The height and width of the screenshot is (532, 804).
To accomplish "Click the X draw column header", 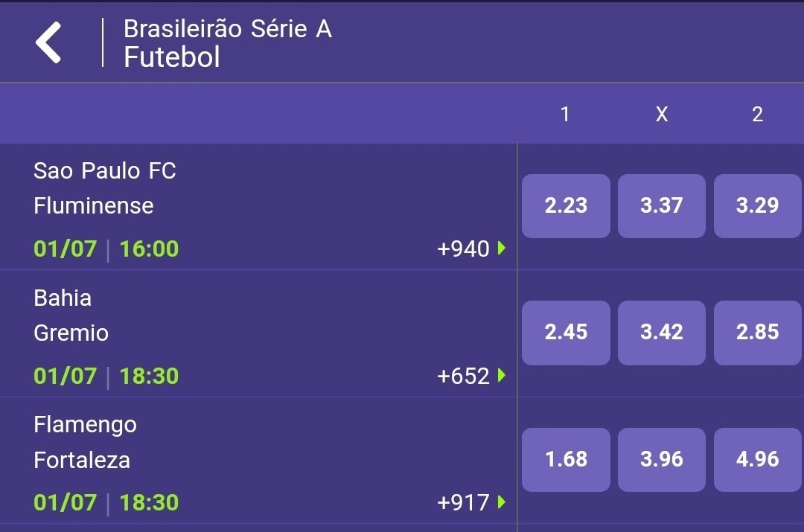I will click(x=661, y=114).
